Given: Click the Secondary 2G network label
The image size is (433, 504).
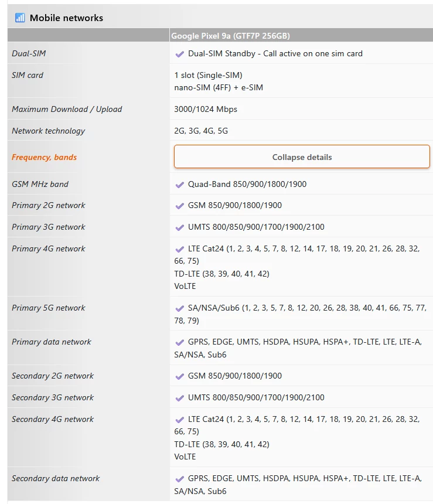Looking at the screenshot, I should [53, 376].
